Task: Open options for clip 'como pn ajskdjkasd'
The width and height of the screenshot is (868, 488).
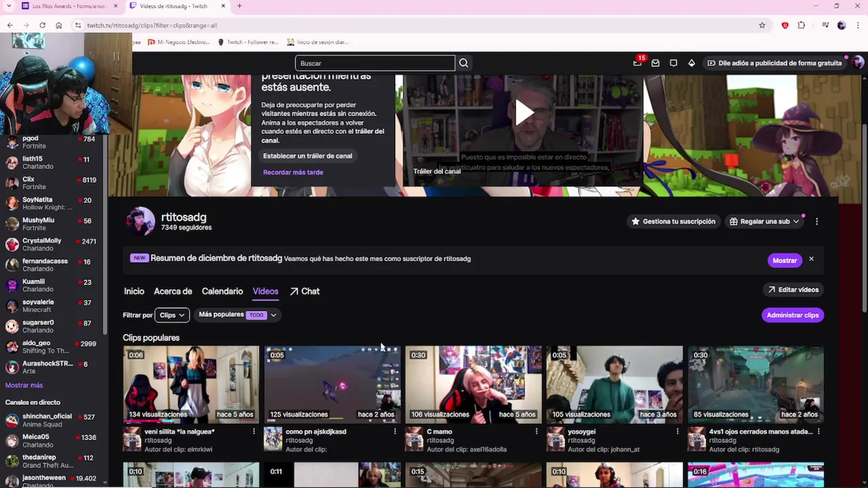Action: pyautogui.click(x=395, y=431)
